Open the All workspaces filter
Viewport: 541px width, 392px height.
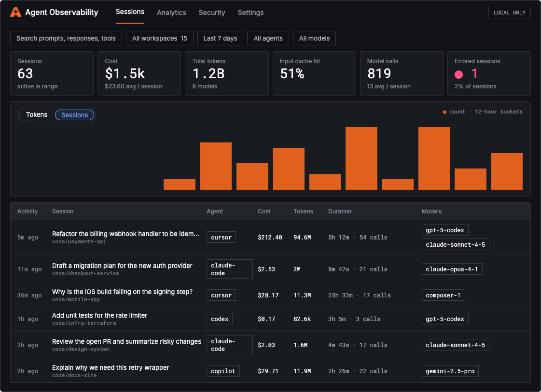[159, 38]
